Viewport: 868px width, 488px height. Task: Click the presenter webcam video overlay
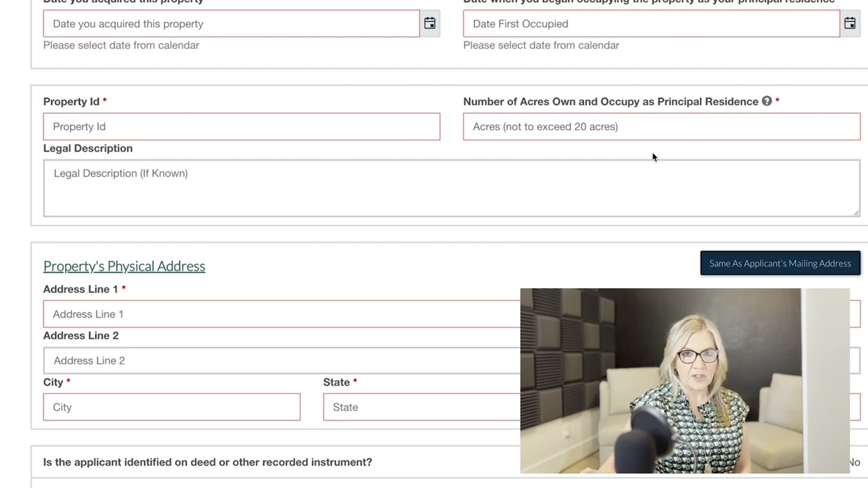coord(685,381)
